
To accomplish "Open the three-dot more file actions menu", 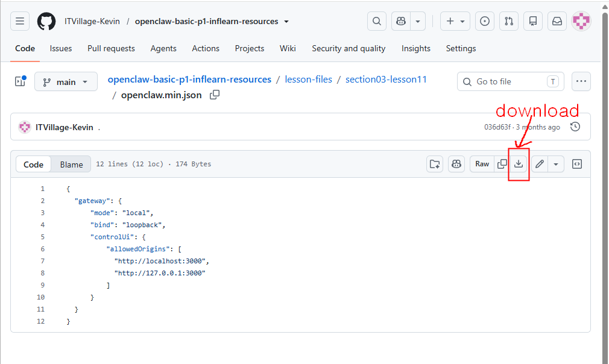I will point(581,81).
